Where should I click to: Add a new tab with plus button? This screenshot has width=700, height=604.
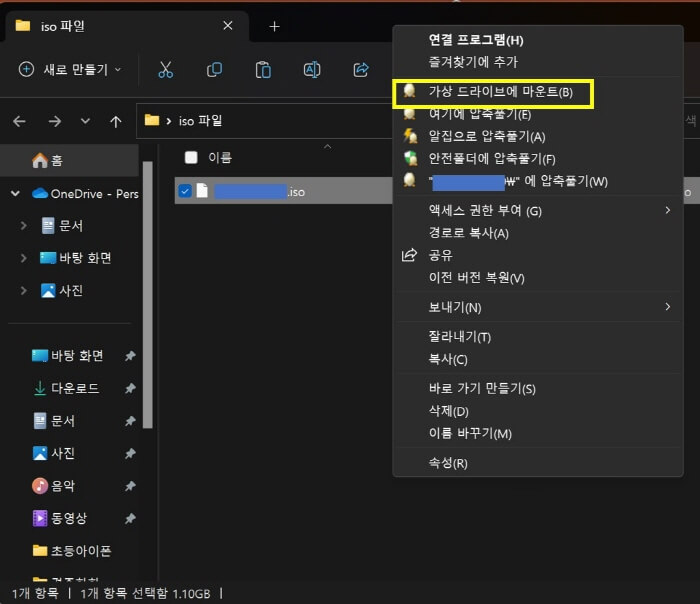(275, 27)
